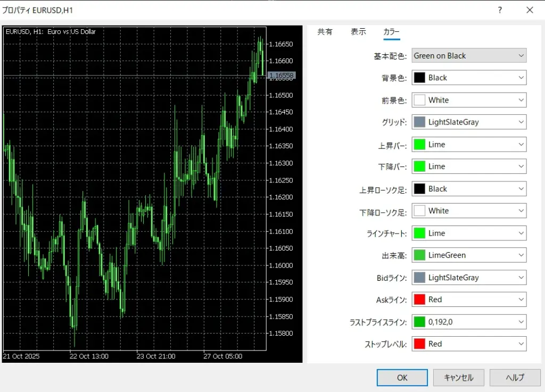Click the 下降ローソク足 White color swatch
Image resolution: width=545 pixels, height=392 pixels.
420,211
